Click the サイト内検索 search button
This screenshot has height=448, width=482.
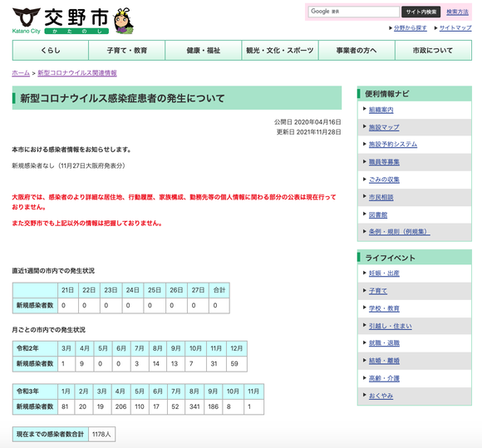pyautogui.click(x=421, y=12)
